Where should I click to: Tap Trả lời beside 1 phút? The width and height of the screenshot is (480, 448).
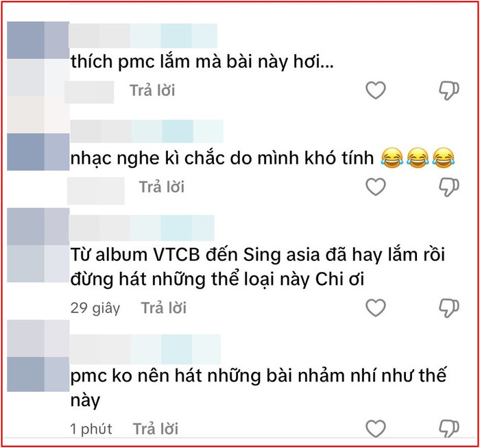156,429
